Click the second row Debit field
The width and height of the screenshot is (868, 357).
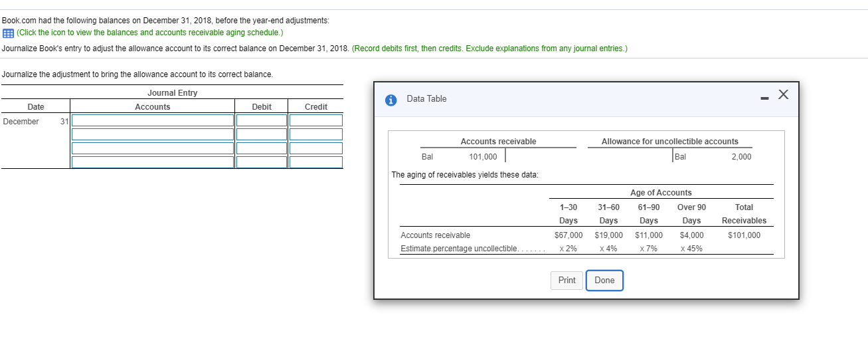pos(262,134)
